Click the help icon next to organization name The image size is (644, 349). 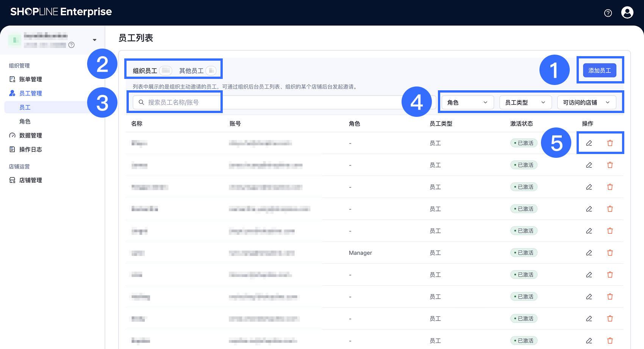[x=71, y=45]
